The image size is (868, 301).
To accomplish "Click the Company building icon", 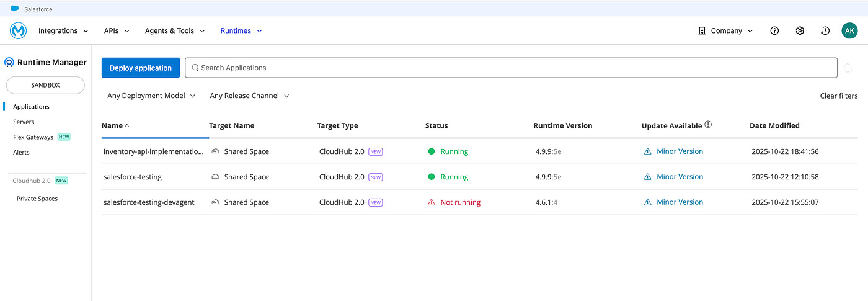I will click(x=702, y=30).
